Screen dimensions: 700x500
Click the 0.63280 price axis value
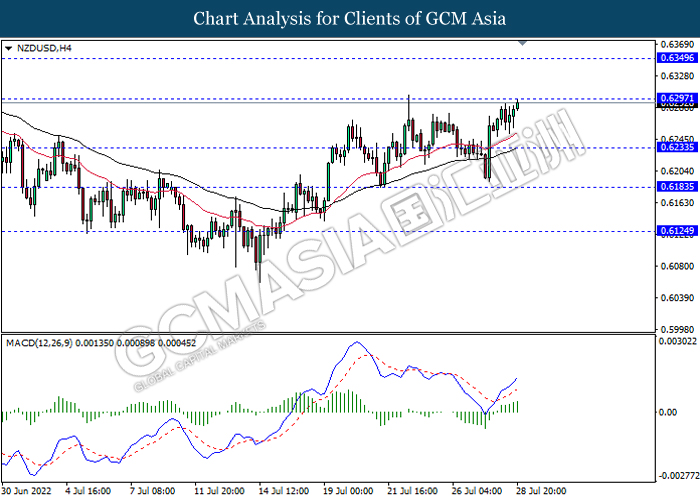click(x=677, y=76)
